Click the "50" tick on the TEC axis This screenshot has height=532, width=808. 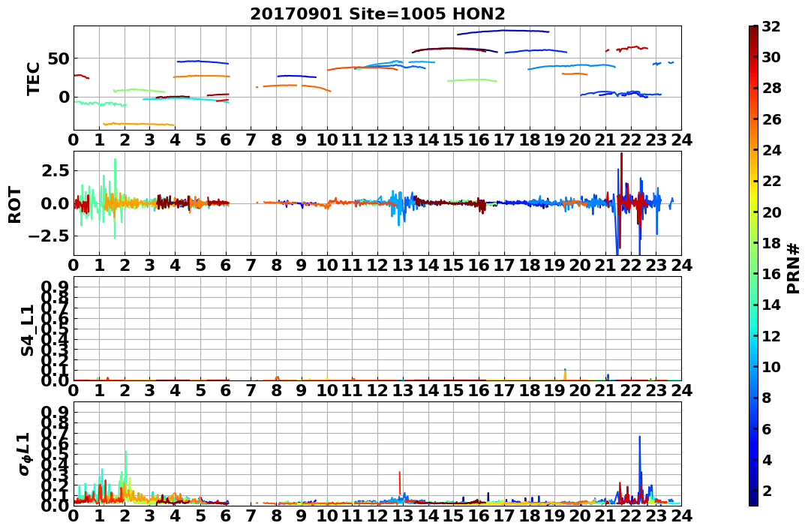coord(59,59)
